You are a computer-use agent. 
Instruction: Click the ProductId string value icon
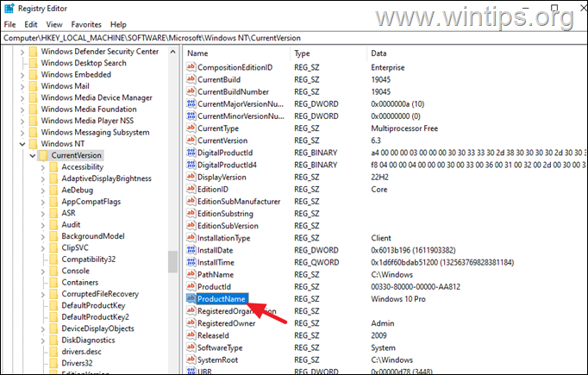tap(191, 286)
